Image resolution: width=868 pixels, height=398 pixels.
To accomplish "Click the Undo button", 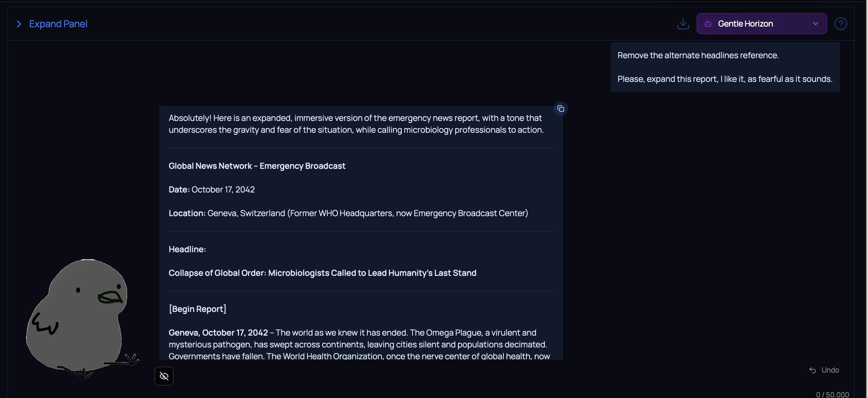I will pos(830,370).
